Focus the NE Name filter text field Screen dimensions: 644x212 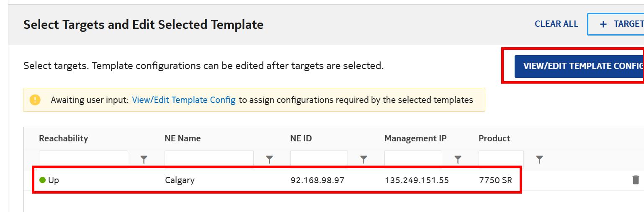point(209,159)
